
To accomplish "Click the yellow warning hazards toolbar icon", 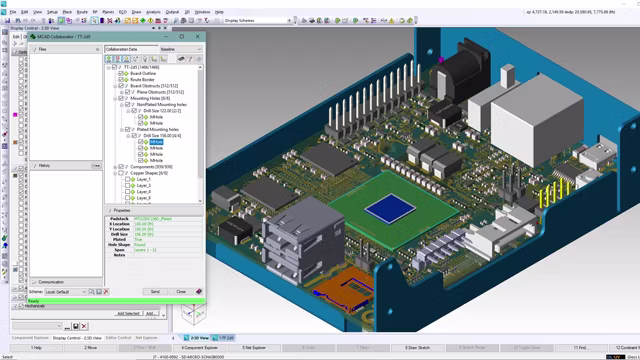I will pyautogui.click(x=150, y=20).
